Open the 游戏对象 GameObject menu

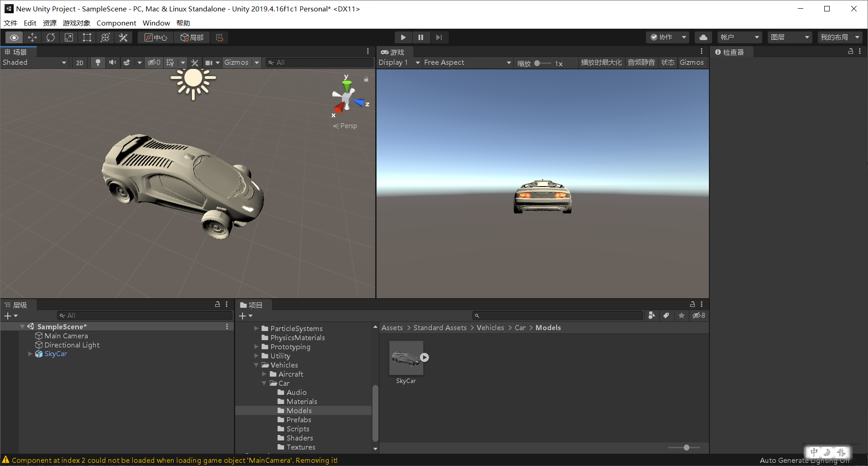point(76,23)
